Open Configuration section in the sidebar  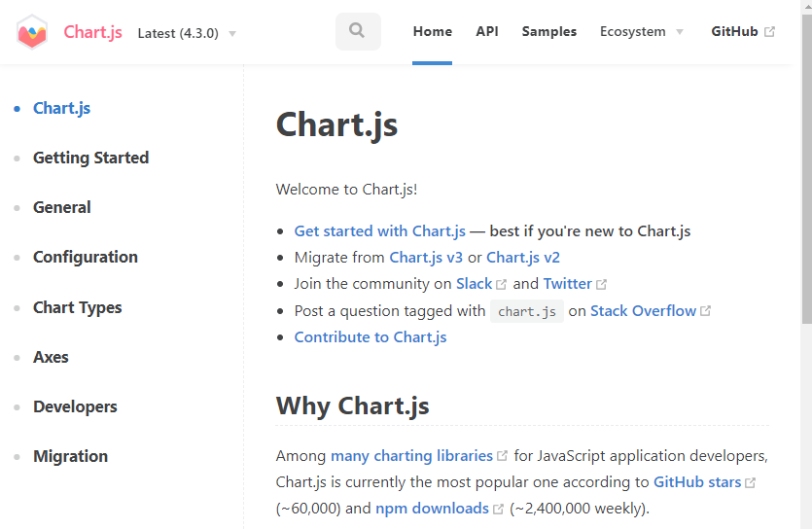pyautogui.click(x=86, y=258)
